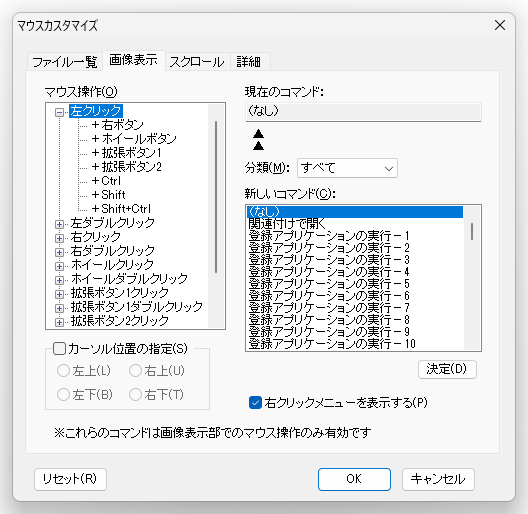This screenshot has height=514, width=528.
Task: Open the 分類 dropdown showing すべて
Action: tap(347, 168)
